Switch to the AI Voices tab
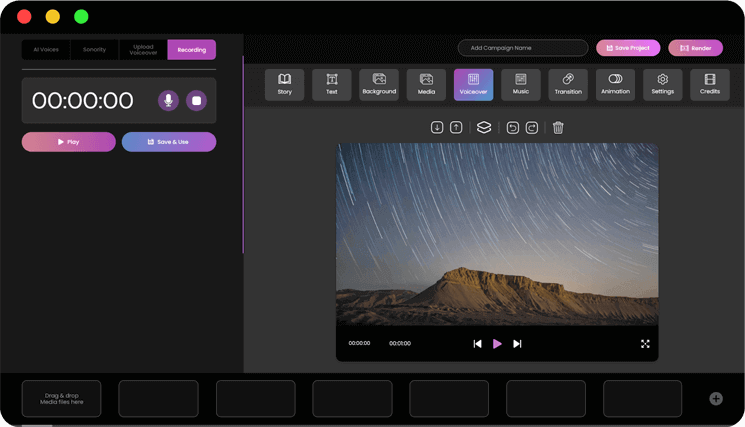This screenshot has width=745, height=427. pyautogui.click(x=46, y=49)
